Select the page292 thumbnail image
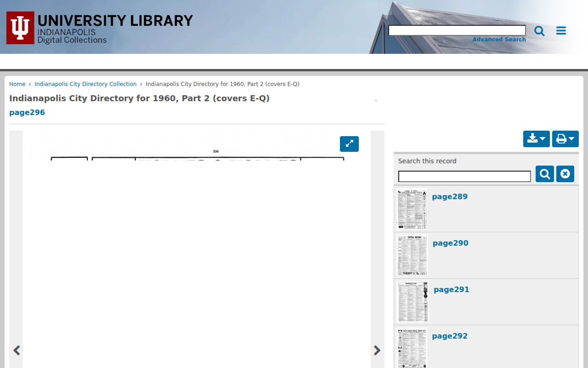The image size is (588, 368). [x=412, y=348]
